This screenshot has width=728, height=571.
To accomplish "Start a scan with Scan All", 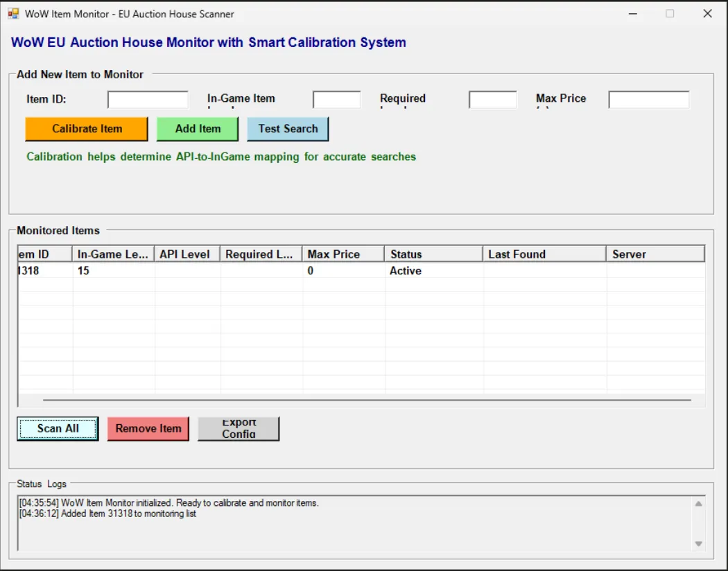I will click(x=58, y=429).
